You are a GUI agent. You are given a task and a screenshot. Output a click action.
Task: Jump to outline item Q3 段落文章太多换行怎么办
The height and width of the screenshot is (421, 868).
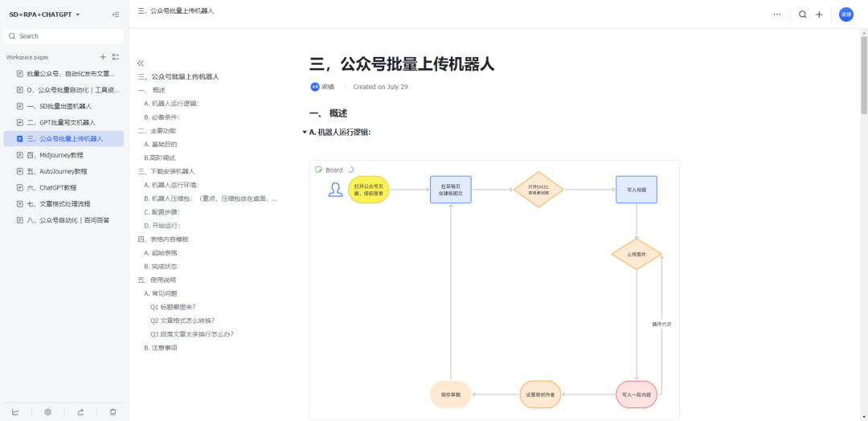tap(191, 334)
